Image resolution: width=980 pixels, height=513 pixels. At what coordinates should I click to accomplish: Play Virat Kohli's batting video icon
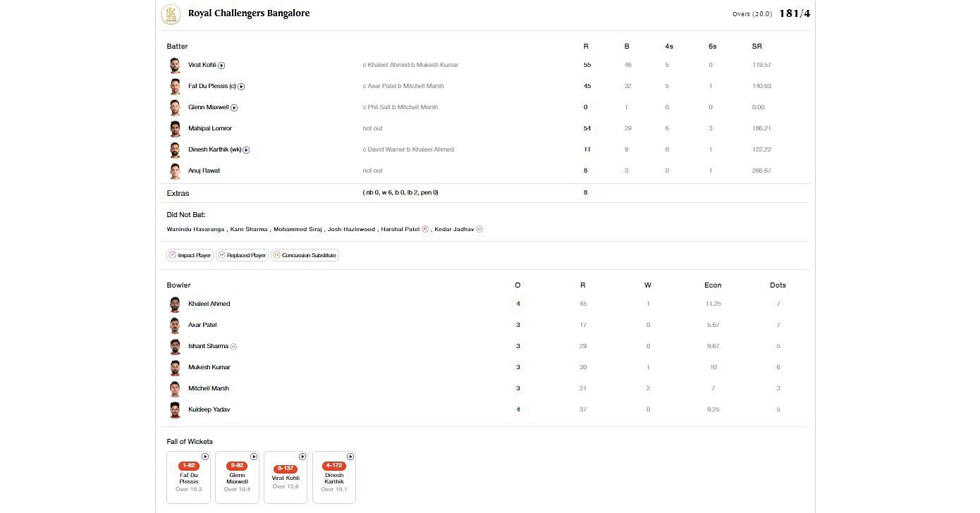pos(221,66)
